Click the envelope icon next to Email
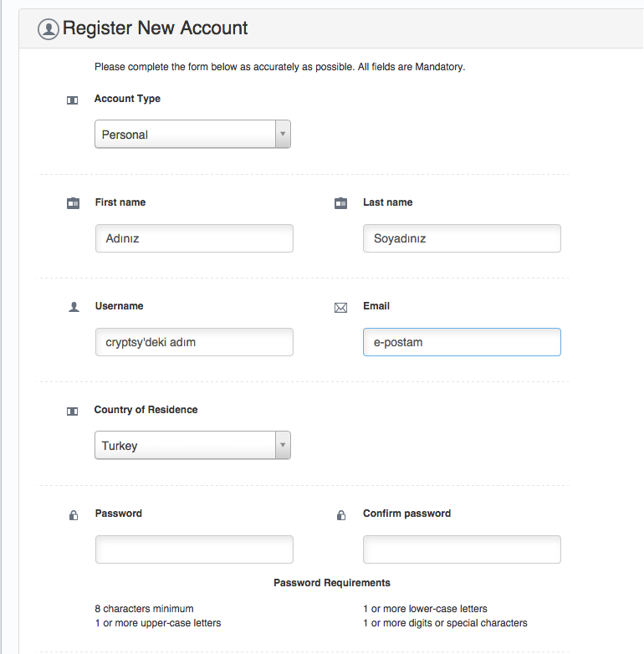 point(340,308)
